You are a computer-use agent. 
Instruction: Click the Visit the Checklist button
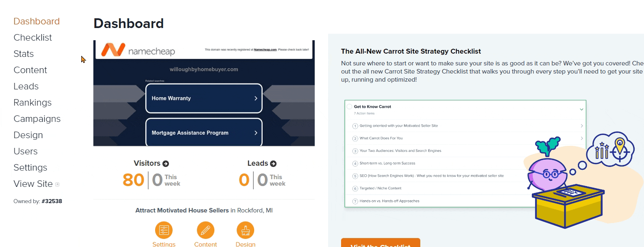(380, 243)
